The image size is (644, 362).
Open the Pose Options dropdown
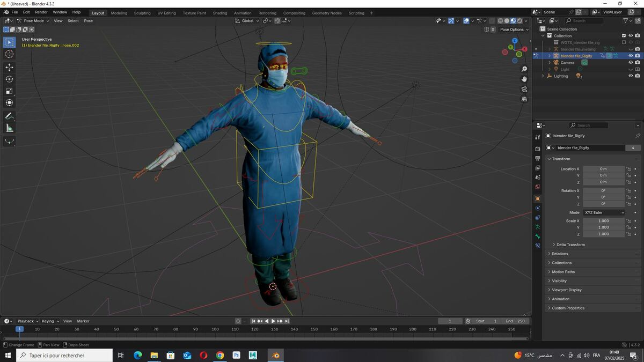(514, 29)
